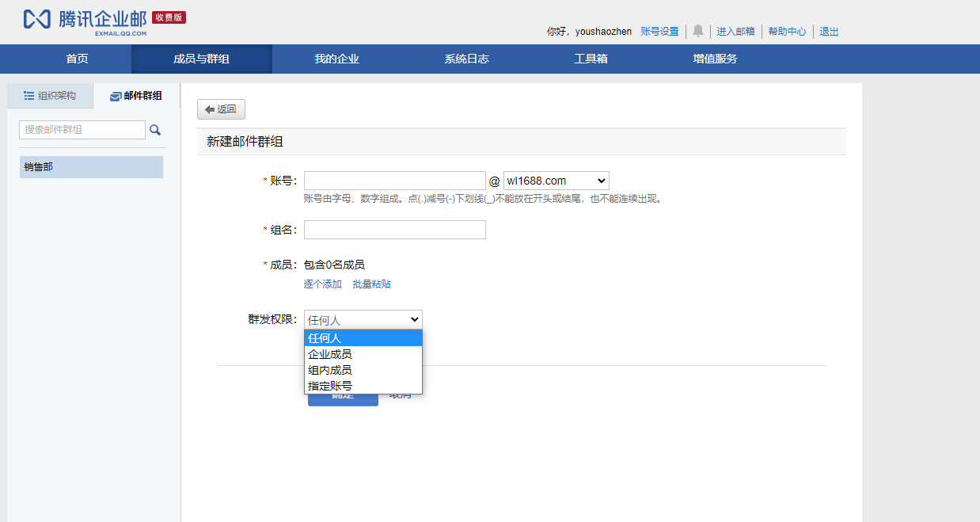Open the wl1688.com domain dropdown
Image resolution: width=980 pixels, height=522 pixels.
[556, 181]
